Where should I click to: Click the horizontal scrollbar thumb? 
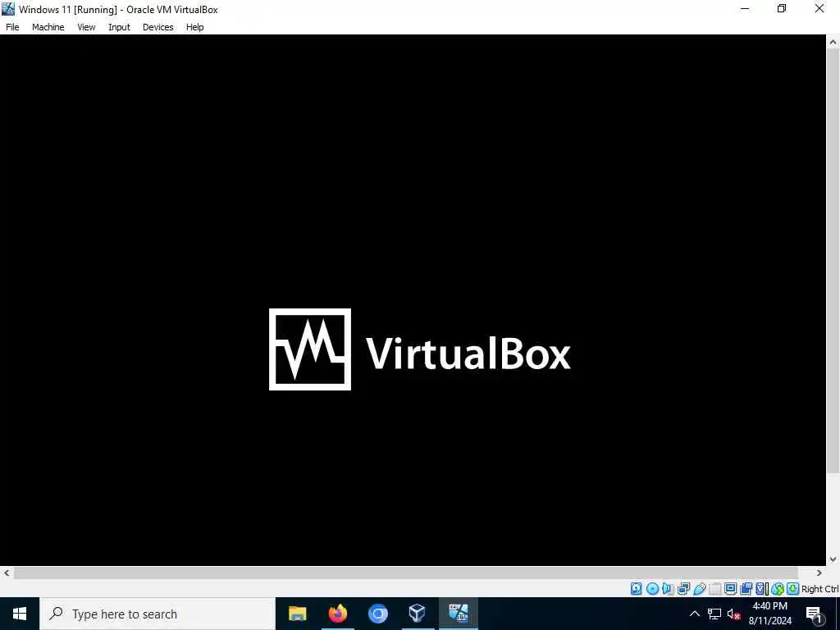[405, 573]
